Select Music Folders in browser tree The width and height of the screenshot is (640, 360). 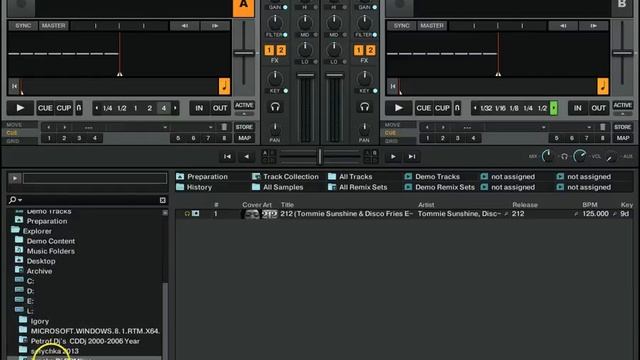(x=51, y=251)
